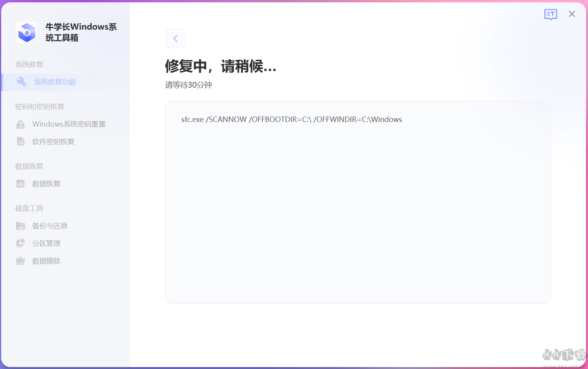Switch to Windows系统密码重置

coord(69,124)
